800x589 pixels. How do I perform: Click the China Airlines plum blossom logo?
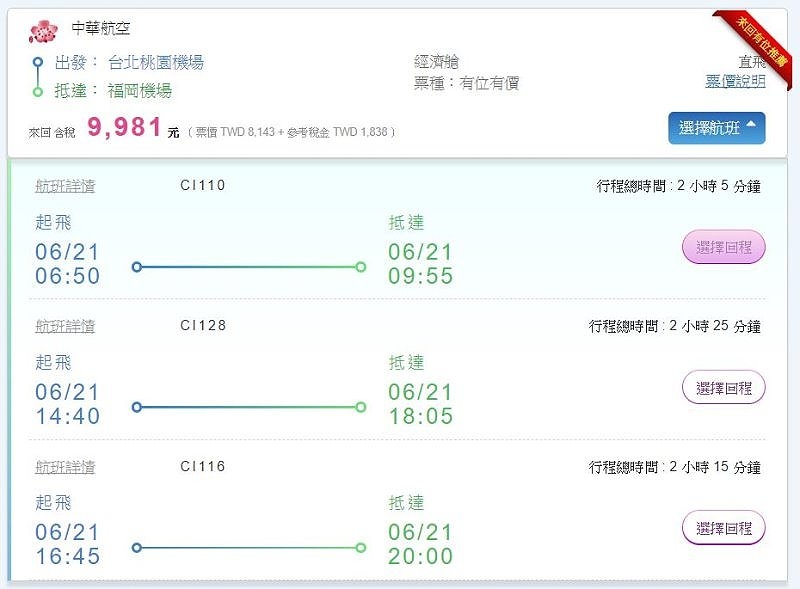(44, 31)
